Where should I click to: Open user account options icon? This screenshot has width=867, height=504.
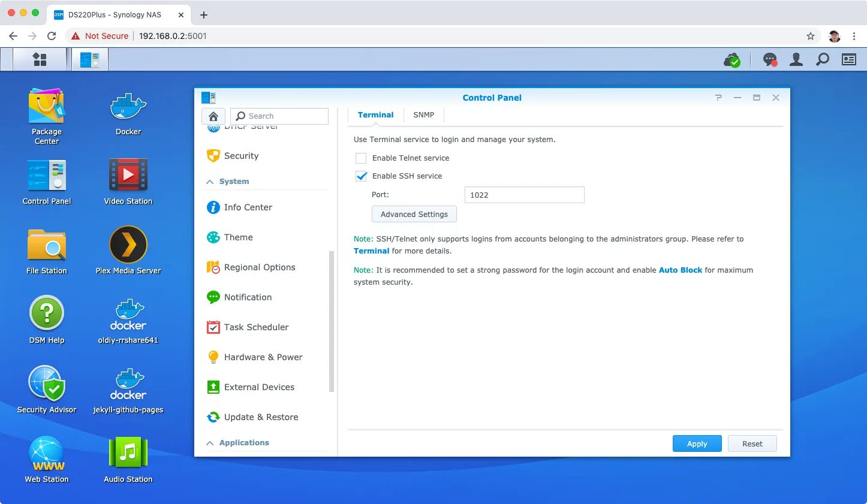(x=796, y=59)
